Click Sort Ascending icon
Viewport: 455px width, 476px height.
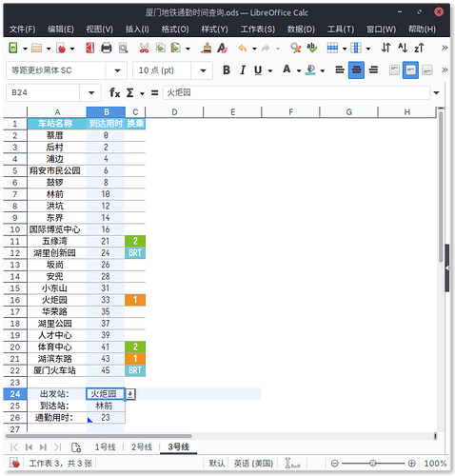point(403,48)
